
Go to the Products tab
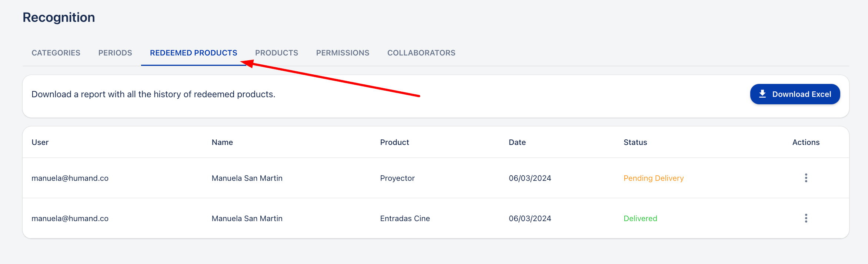(x=277, y=53)
